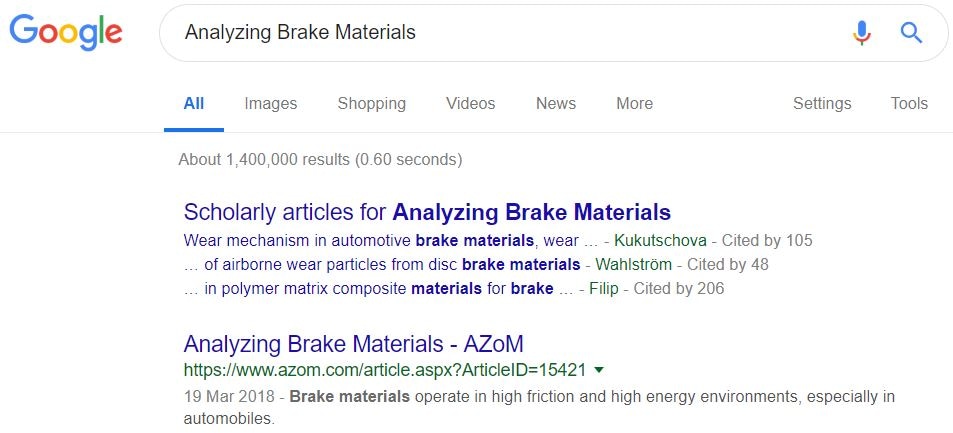Click the Cited by 105 link
Screen dimensions: 953x433
767,241
